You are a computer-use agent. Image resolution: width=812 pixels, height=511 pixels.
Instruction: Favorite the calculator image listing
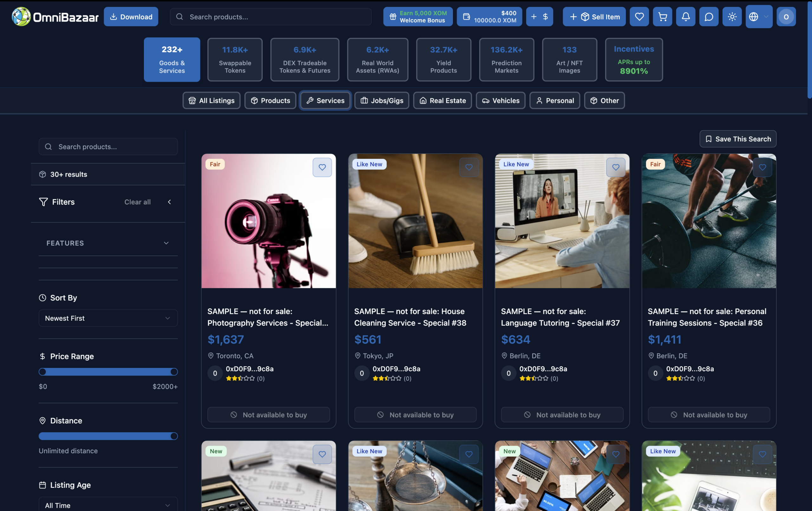pos(322,454)
